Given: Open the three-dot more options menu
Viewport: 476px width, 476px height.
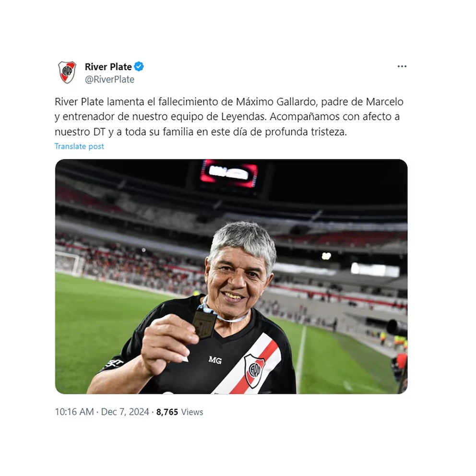Looking at the screenshot, I should 402,66.
